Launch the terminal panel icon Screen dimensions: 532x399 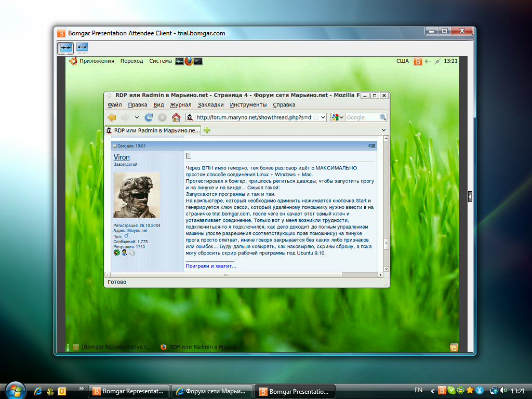(x=198, y=61)
